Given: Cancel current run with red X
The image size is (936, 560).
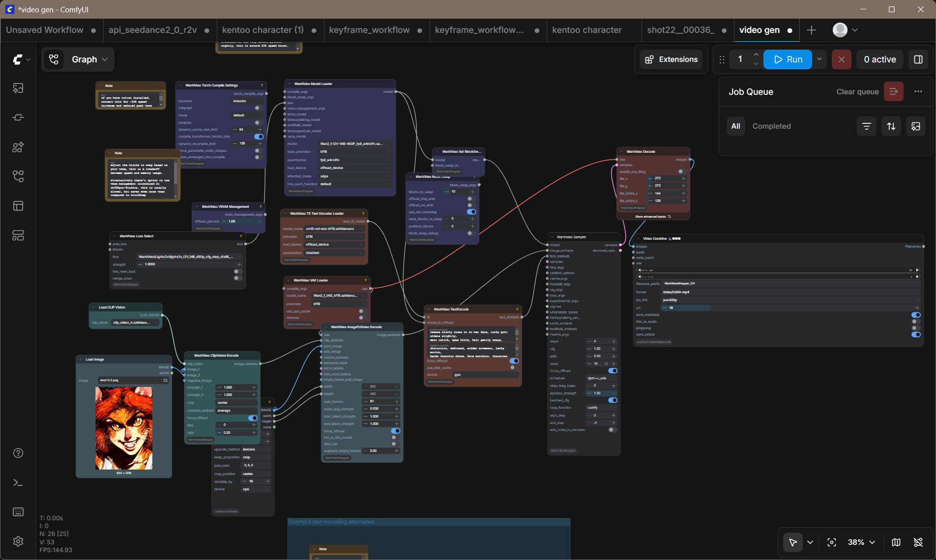Looking at the screenshot, I should [x=842, y=59].
